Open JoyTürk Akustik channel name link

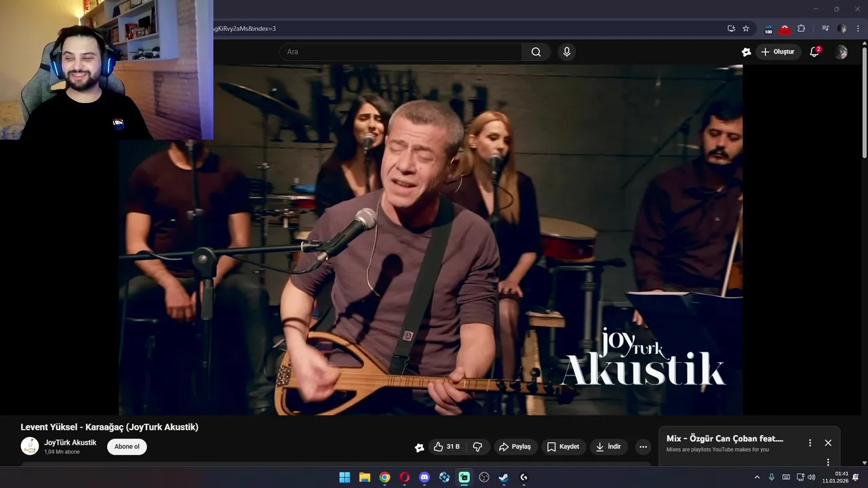[x=71, y=443]
